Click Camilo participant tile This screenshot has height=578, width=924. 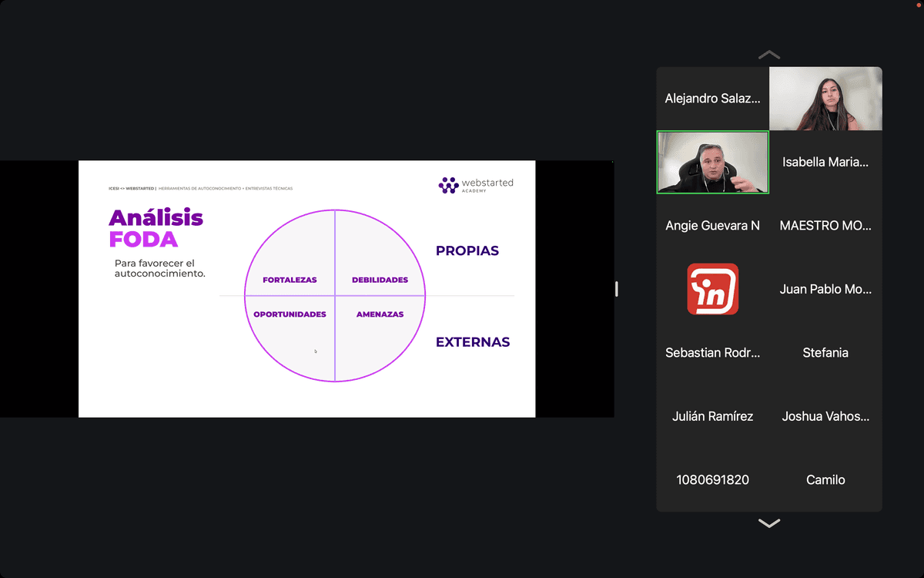825,479
